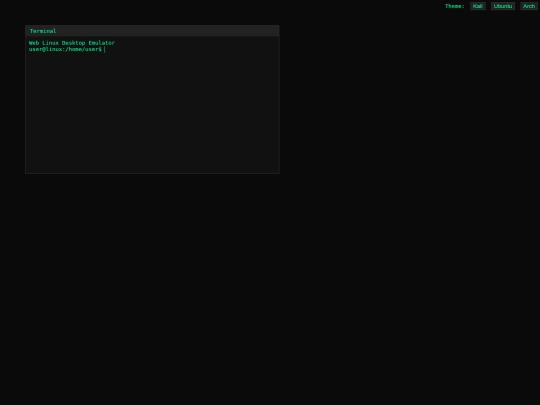
Task: Click the "Web Linux Desktop Emulator" text
Action: click(x=72, y=43)
